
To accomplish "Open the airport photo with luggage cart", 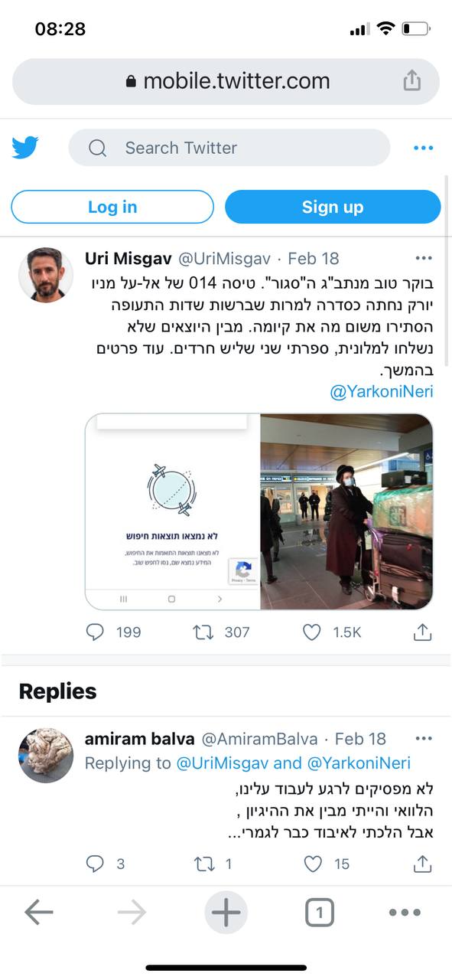I will [346, 511].
